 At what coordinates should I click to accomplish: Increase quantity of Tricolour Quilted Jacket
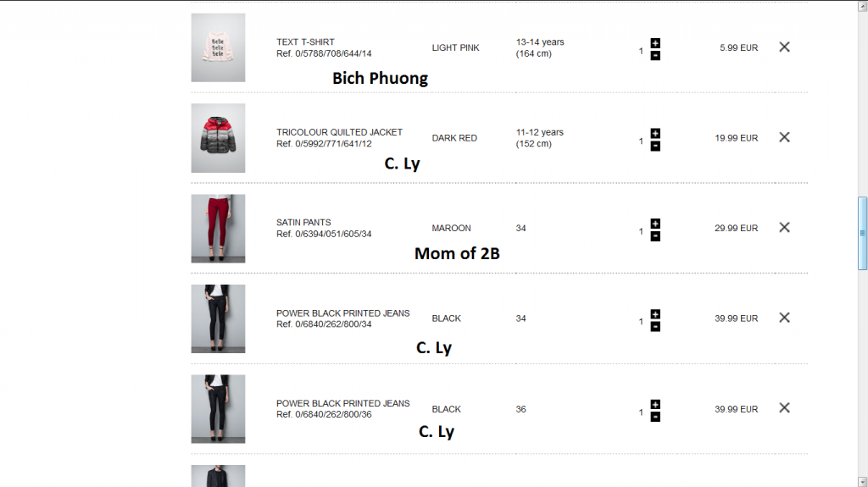(655, 133)
